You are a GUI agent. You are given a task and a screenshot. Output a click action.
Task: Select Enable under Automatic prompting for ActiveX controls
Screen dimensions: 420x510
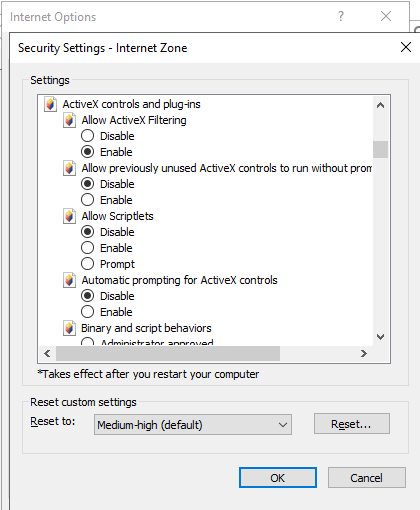(87, 312)
